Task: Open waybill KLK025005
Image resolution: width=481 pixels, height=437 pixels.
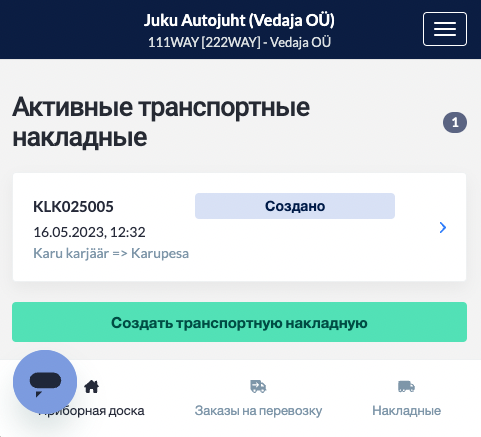Action: point(73,207)
